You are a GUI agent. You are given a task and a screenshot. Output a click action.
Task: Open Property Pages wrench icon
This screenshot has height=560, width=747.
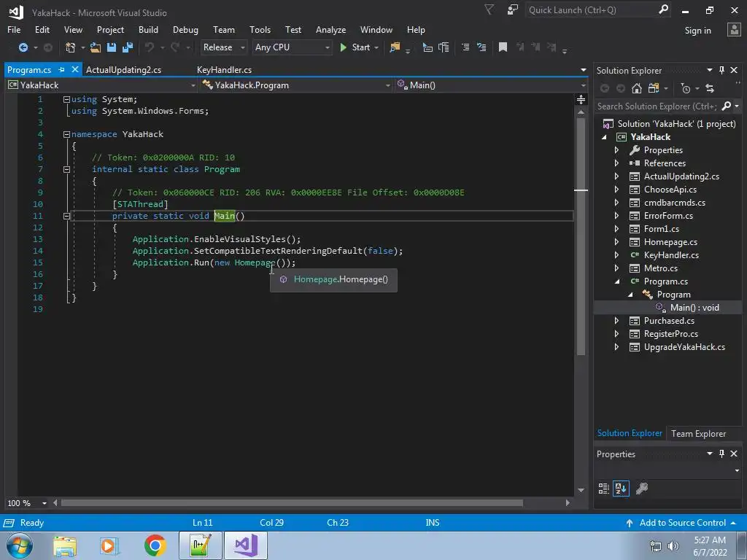(642, 488)
